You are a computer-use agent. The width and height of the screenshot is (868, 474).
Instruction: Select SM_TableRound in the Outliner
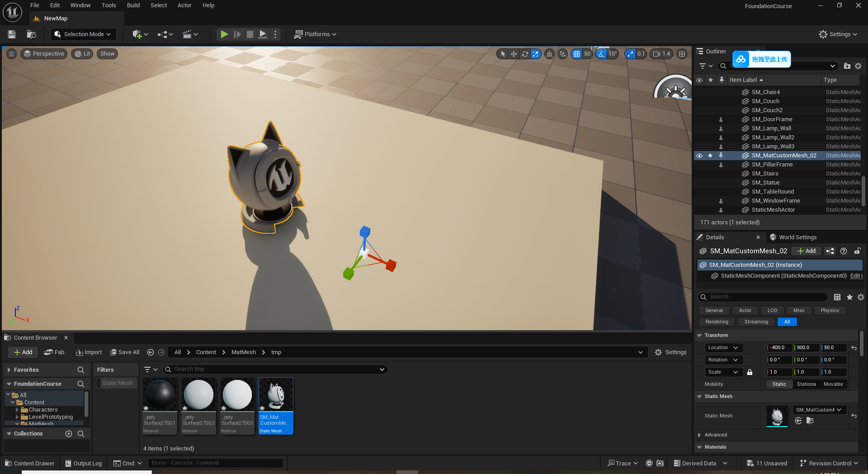[x=773, y=192]
